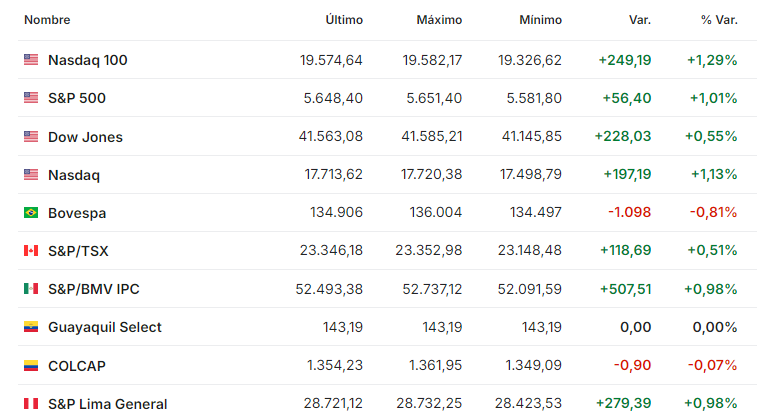Sort table by Nombre column header
Viewport: 757px width, 419px height.
(x=47, y=20)
